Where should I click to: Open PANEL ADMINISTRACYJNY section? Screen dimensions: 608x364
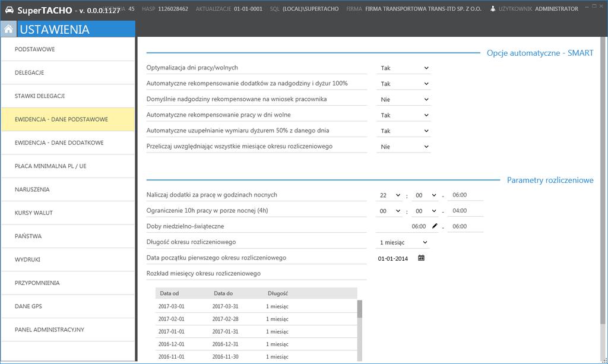point(68,330)
